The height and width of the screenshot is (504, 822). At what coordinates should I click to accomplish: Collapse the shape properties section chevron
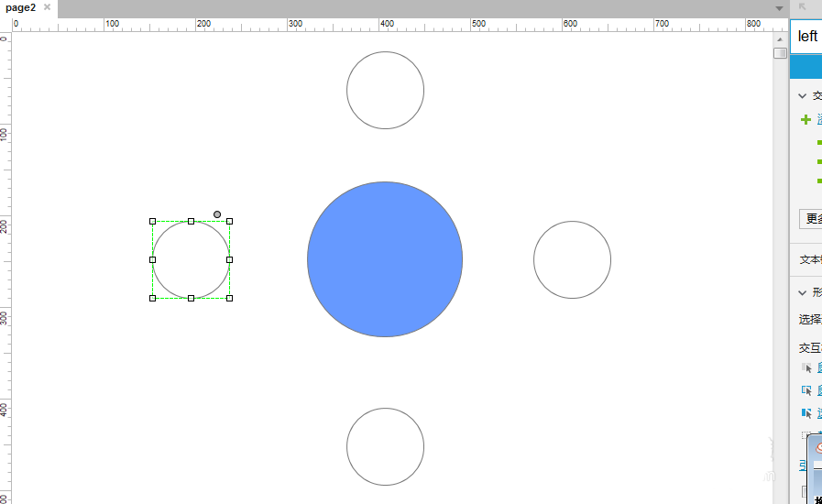click(804, 292)
